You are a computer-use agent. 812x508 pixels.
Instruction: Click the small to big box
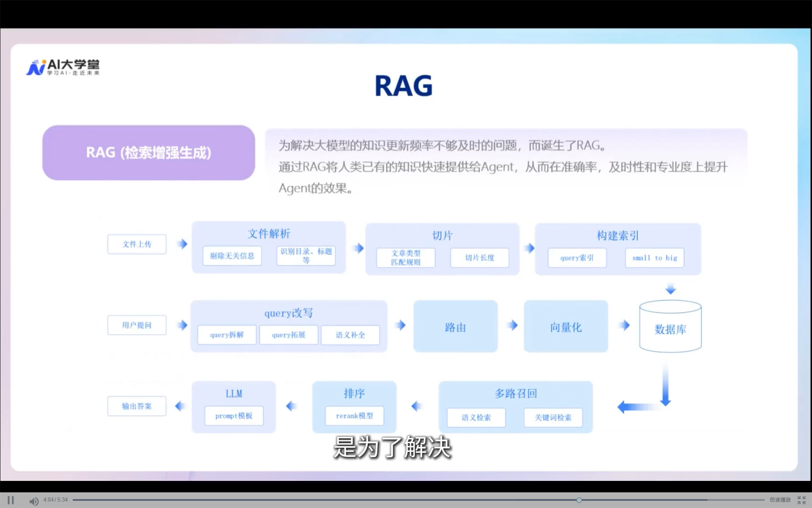click(654, 258)
